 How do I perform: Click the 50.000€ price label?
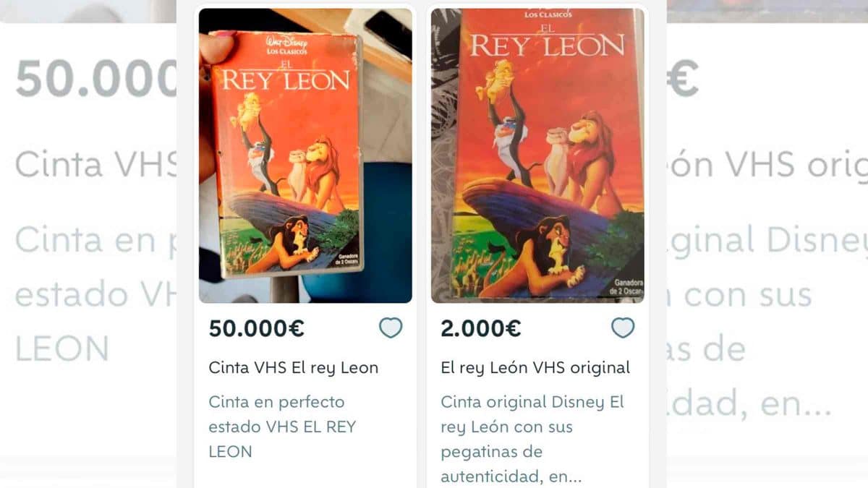[x=257, y=328]
